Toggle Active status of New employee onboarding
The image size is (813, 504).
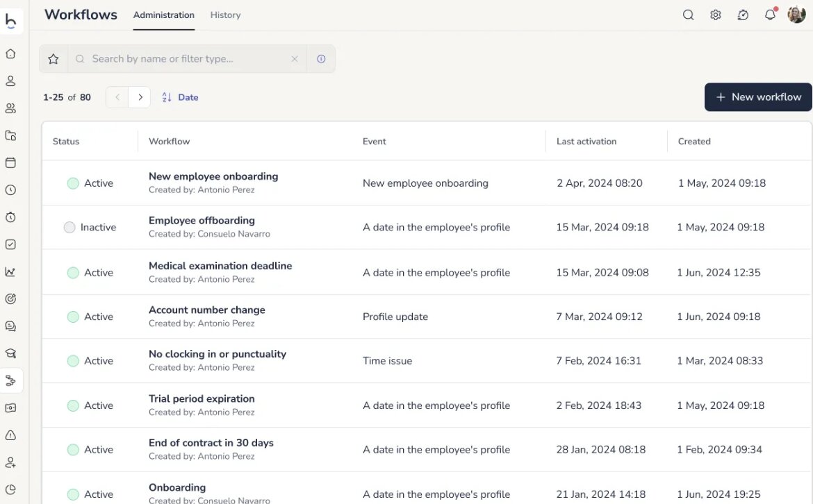coord(73,183)
